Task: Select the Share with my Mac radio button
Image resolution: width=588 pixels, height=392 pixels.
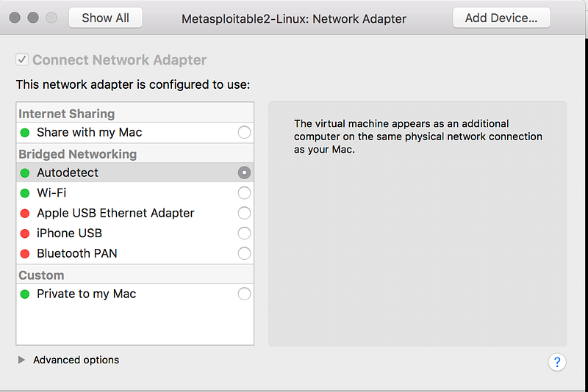Action: (x=244, y=133)
